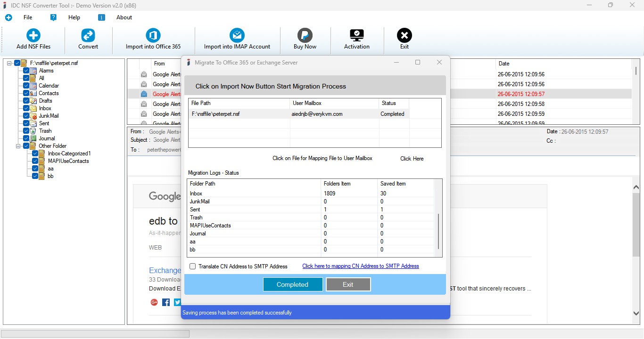Uncheck the peterpet.nsf root checkbox
Viewport: 644px width, 339px height.
(17, 63)
